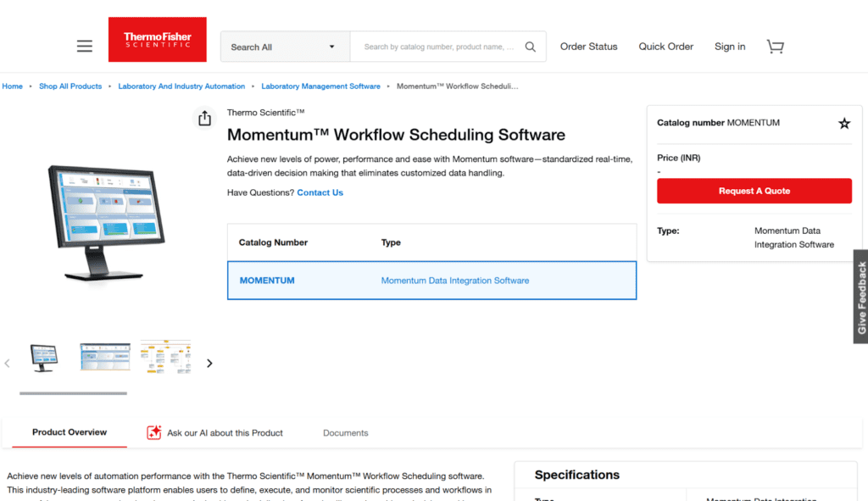The width and height of the screenshot is (868, 501).
Task: Expand the Search All category dropdown
Action: pos(285,47)
